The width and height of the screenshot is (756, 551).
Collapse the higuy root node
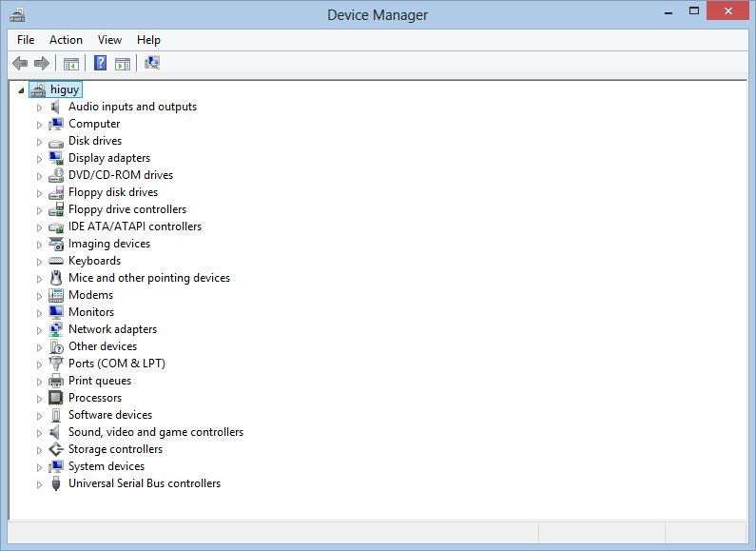point(21,90)
